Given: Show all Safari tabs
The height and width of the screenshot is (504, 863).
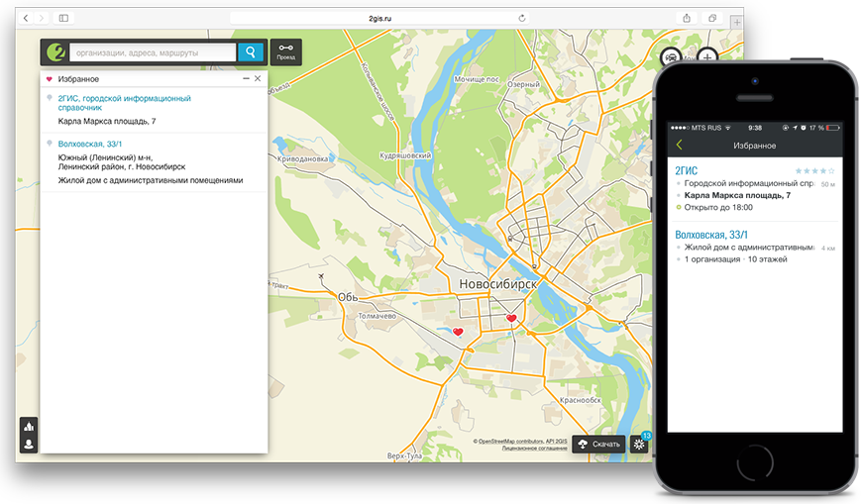Looking at the screenshot, I should [712, 18].
